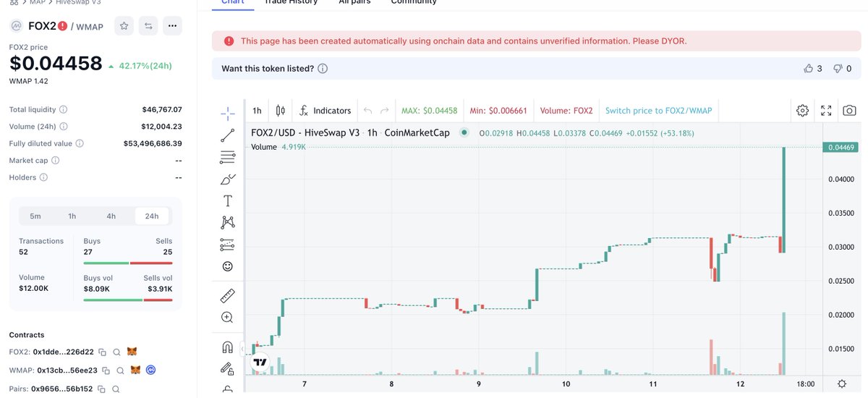Open the Trade History tab
Image resolution: width=868 pixels, height=398 pixels.
pos(291,2)
